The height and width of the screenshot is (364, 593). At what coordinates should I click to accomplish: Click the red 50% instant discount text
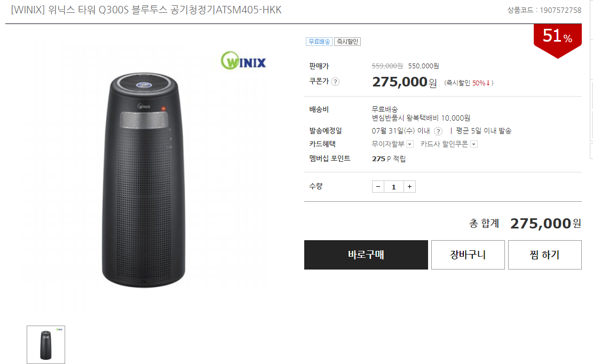pyautogui.click(x=481, y=83)
